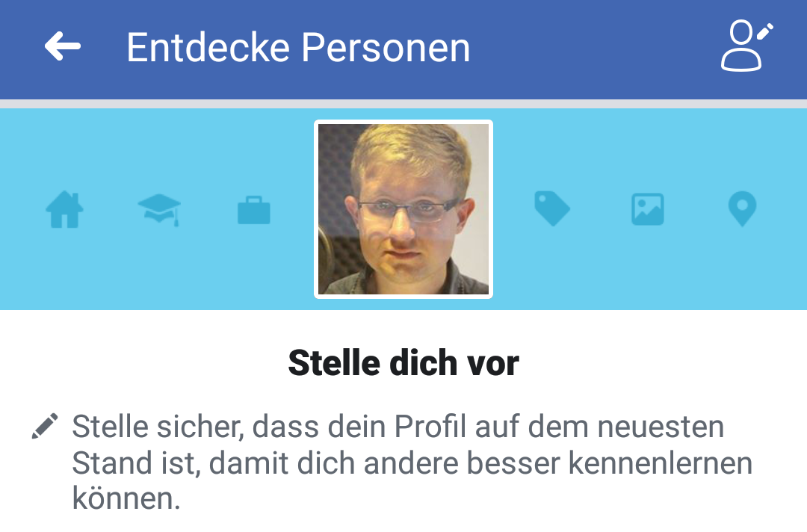Open the profile photo thumbnail
This screenshot has height=532, width=807.
(x=403, y=209)
